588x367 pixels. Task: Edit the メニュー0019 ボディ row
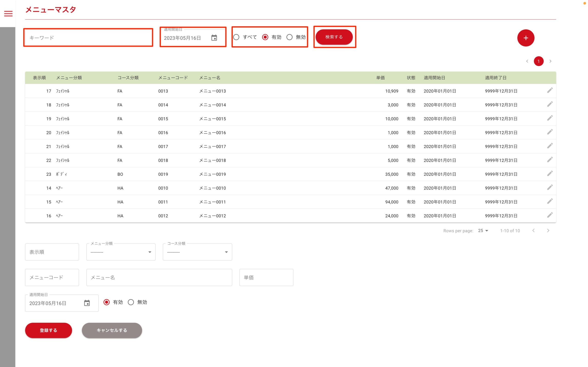[x=550, y=174]
